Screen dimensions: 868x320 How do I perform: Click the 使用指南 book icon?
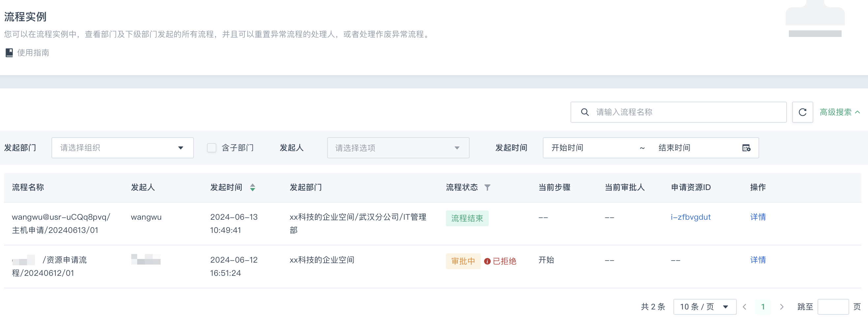[x=9, y=53]
